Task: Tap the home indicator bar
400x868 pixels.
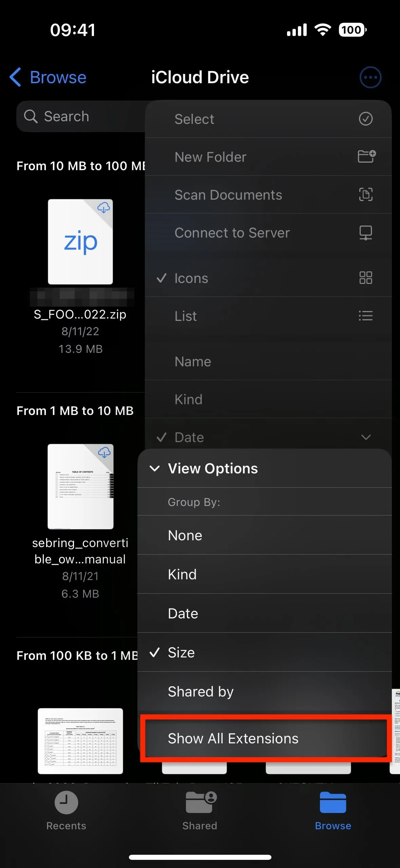Action: [200, 857]
